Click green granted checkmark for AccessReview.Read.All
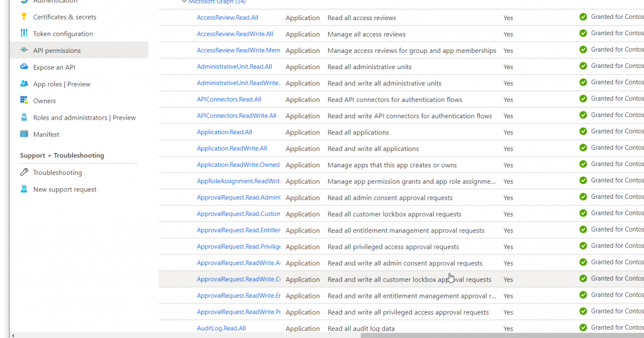644x338 pixels. tap(583, 17)
